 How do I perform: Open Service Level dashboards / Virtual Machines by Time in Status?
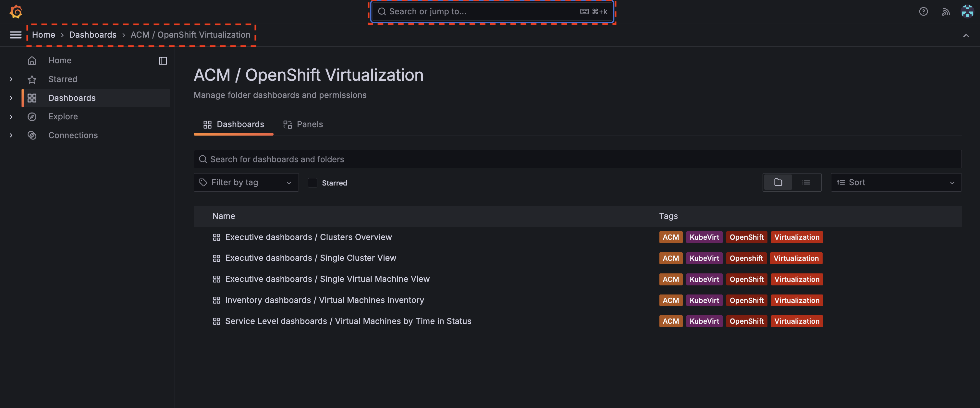pyautogui.click(x=348, y=321)
